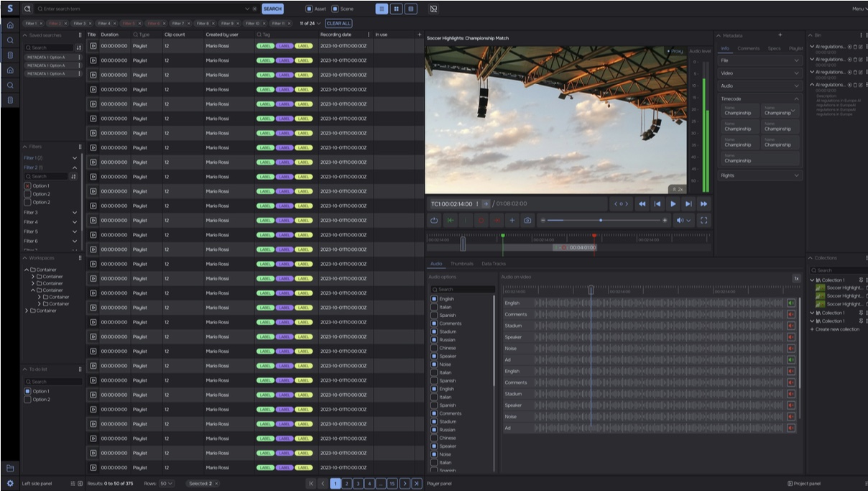The width and height of the screenshot is (868, 491).
Task: Uncheck Option 1 under Filter 2
Action: tap(28, 185)
